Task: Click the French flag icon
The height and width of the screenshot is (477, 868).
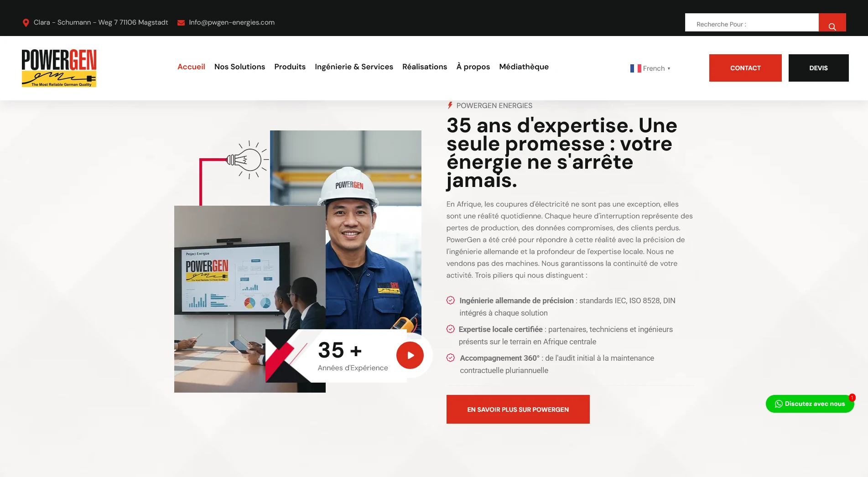Action: (635, 68)
